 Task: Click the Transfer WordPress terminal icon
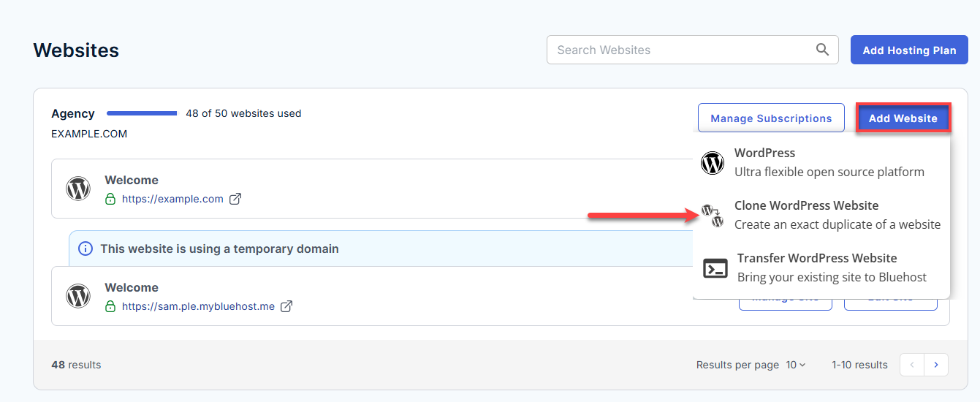click(715, 268)
